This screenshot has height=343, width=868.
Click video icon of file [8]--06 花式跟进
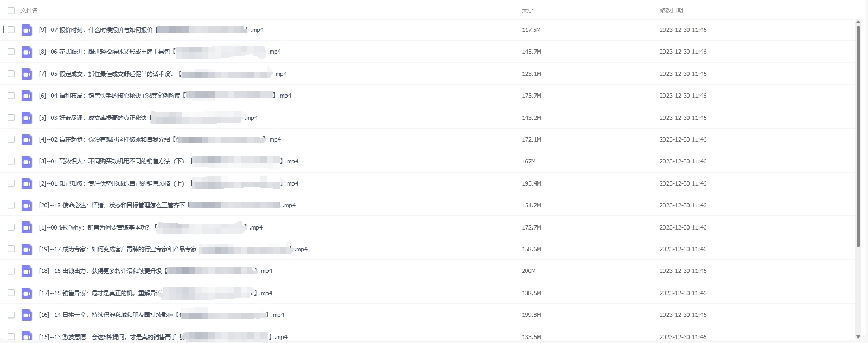pos(27,52)
